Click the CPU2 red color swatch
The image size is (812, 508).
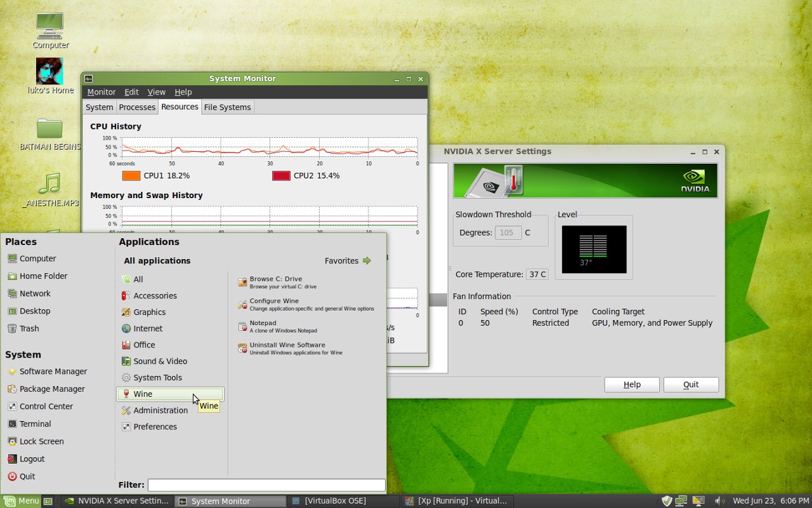pos(281,176)
